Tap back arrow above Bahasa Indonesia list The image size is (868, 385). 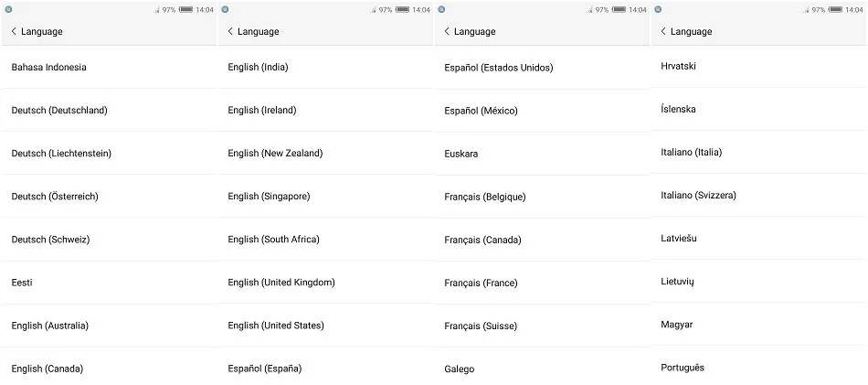pyautogui.click(x=14, y=31)
